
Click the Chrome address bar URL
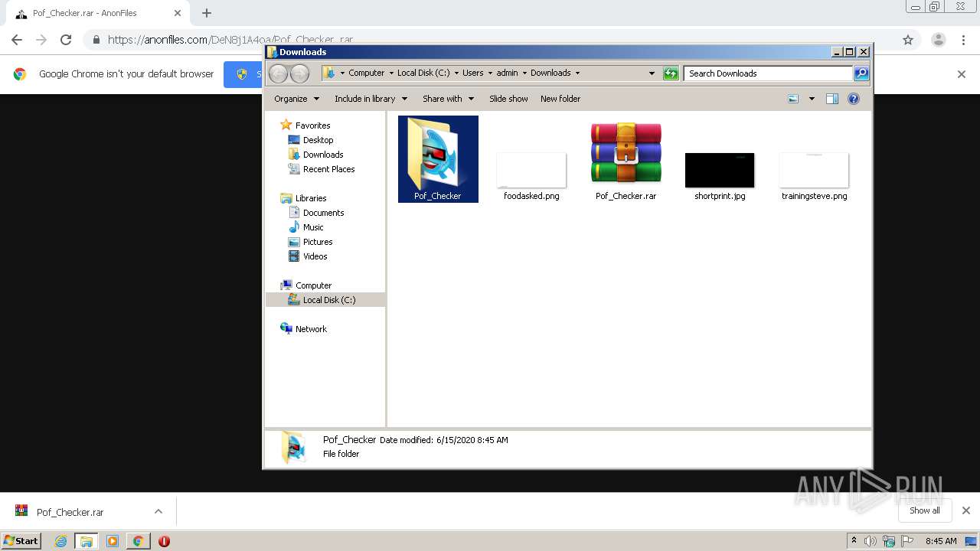(230, 40)
